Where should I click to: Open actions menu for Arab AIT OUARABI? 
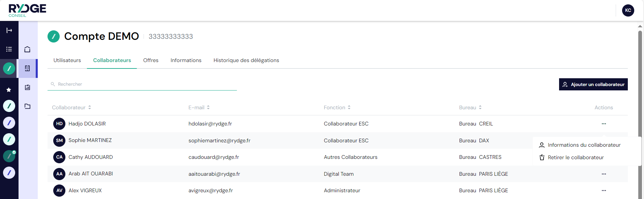[x=604, y=174]
